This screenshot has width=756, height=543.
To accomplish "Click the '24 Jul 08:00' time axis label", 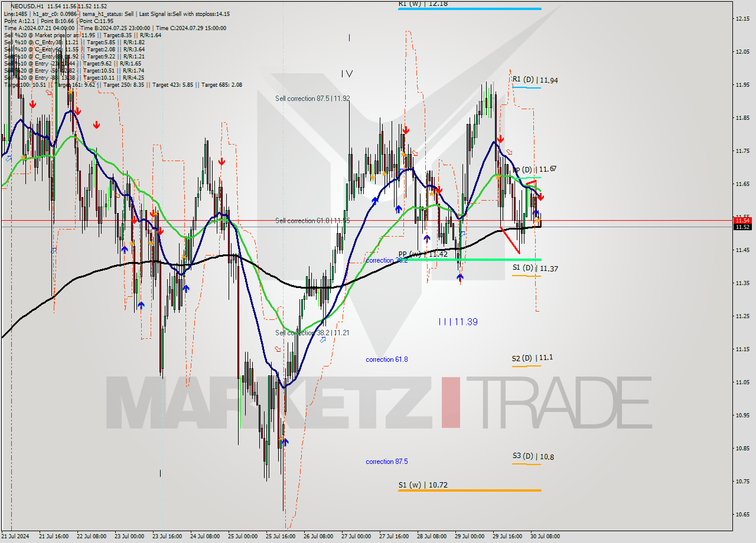I will pos(204,537).
